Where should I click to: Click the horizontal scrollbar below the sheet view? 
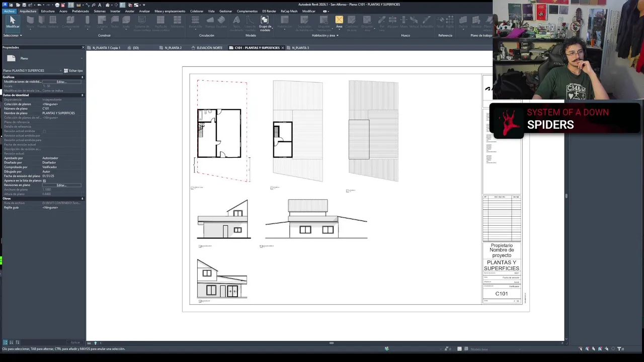331,343
